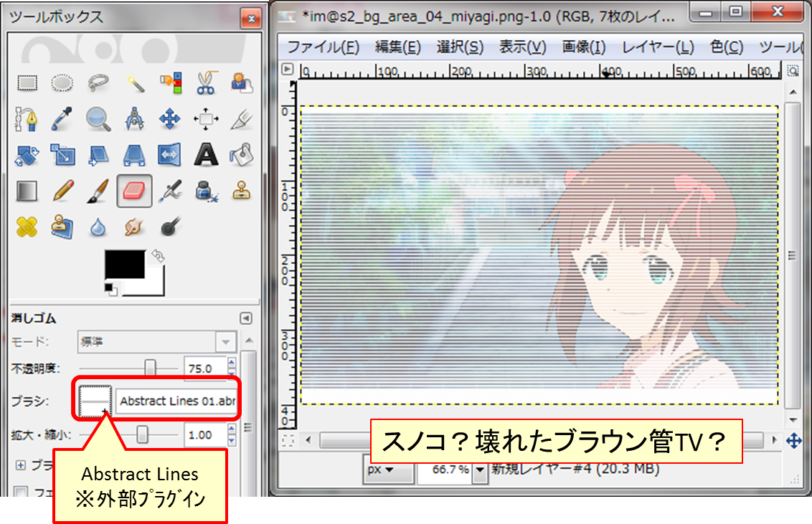The width and height of the screenshot is (812, 524).
Task: Increase brush scale with the stepper
Action: (x=232, y=429)
